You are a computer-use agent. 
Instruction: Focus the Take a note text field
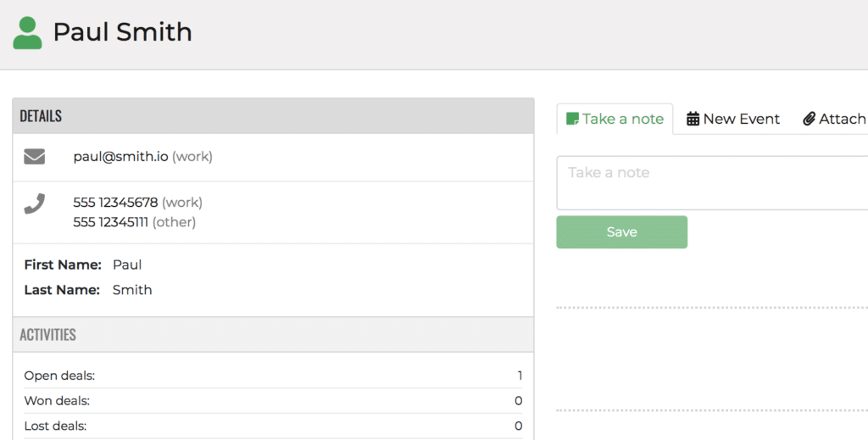712,182
